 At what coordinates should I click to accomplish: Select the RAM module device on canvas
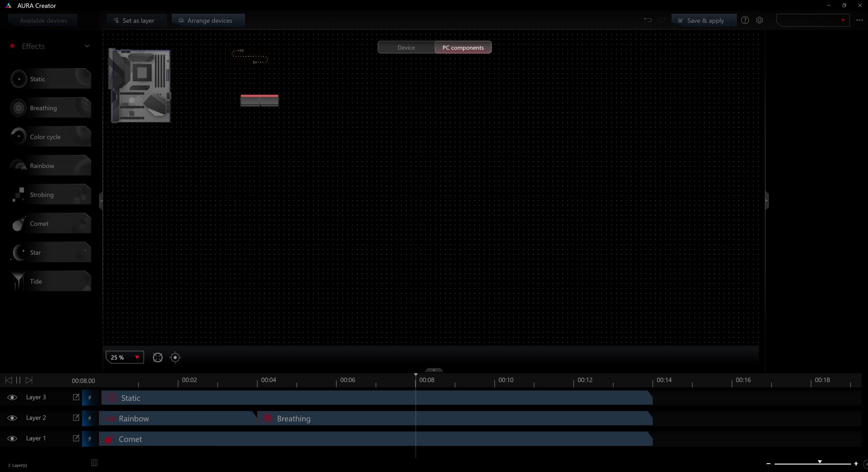pyautogui.click(x=259, y=100)
